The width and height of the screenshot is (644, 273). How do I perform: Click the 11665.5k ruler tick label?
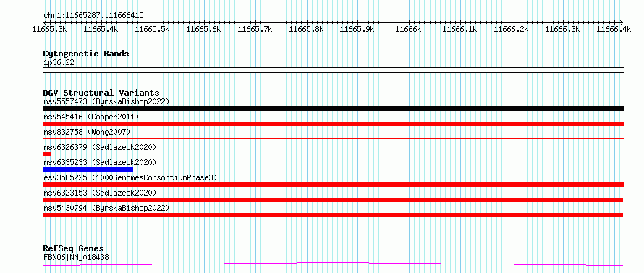tap(152, 29)
